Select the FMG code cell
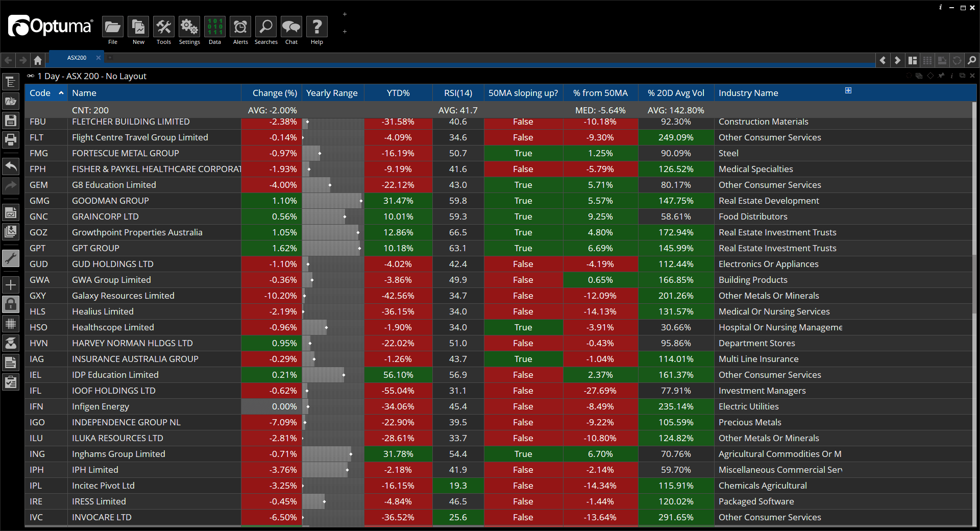980x531 pixels. (x=46, y=153)
